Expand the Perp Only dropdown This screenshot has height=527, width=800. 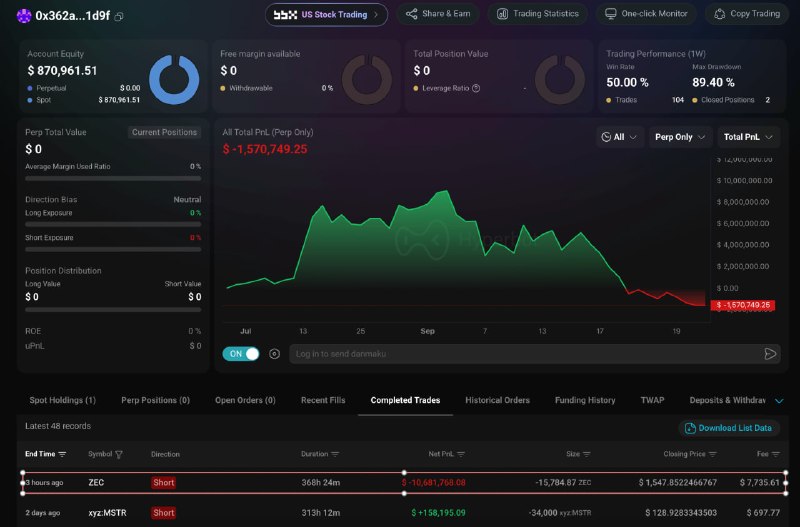[680, 137]
